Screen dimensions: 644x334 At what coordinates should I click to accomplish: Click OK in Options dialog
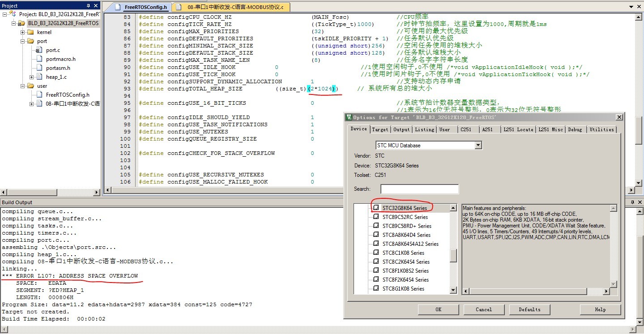438,309
